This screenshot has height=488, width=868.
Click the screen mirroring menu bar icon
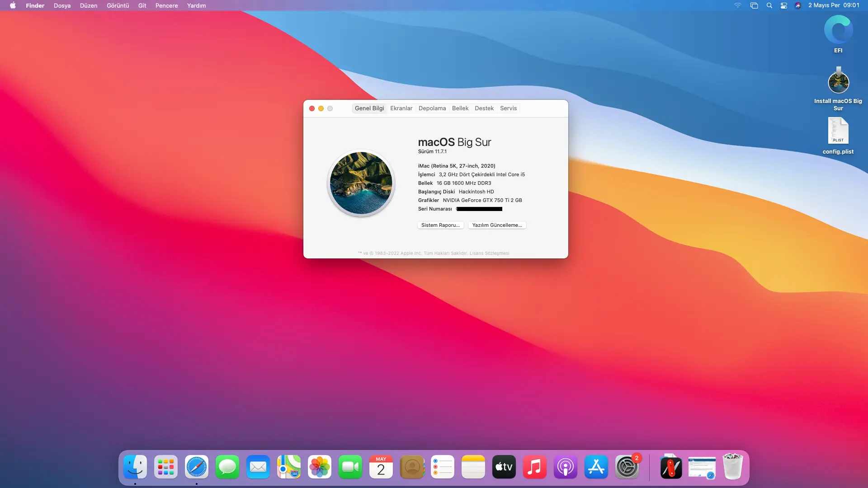coord(754,5)
